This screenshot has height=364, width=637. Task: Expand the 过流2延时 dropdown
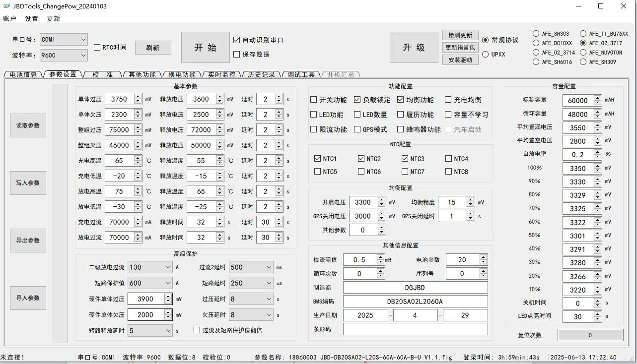(x=251, y=267)
